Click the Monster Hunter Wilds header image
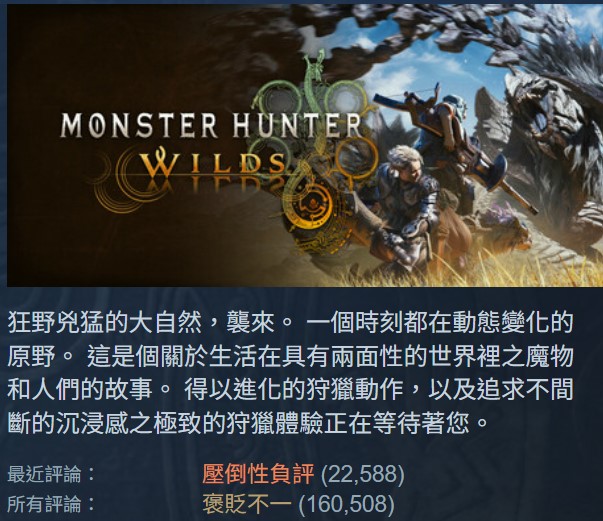 305,145
